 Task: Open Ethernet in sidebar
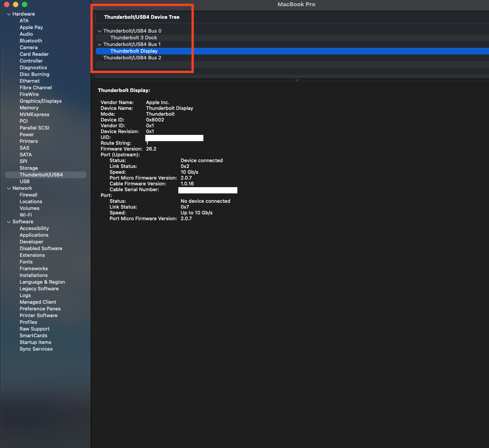point(30,81)
